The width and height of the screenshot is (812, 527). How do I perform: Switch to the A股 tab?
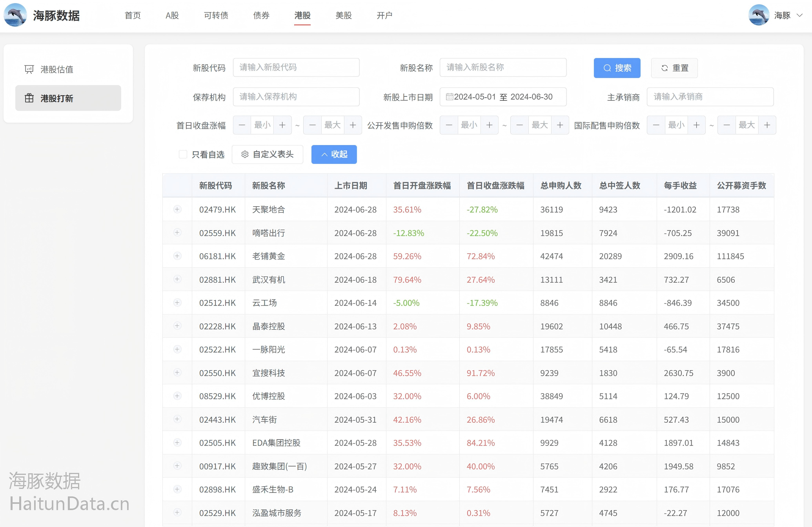172,15
